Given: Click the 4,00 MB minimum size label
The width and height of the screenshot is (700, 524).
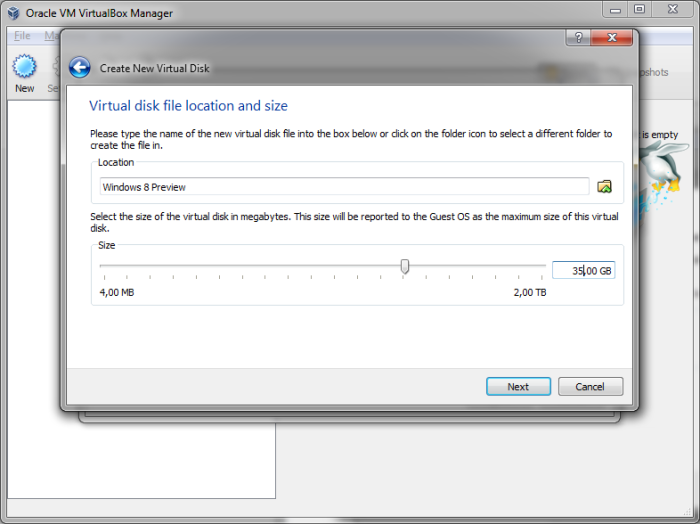Looking at the screenshot, I should pyautogui.click(x=117, y=292).
